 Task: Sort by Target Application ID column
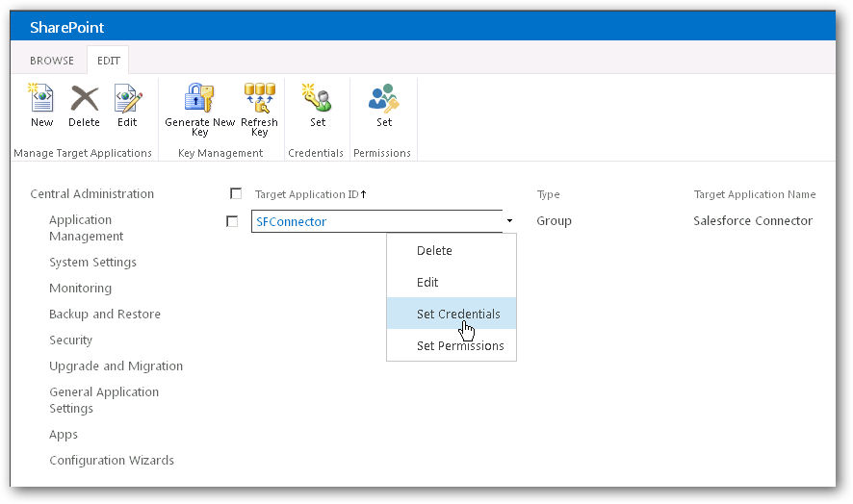click(310, 194)
